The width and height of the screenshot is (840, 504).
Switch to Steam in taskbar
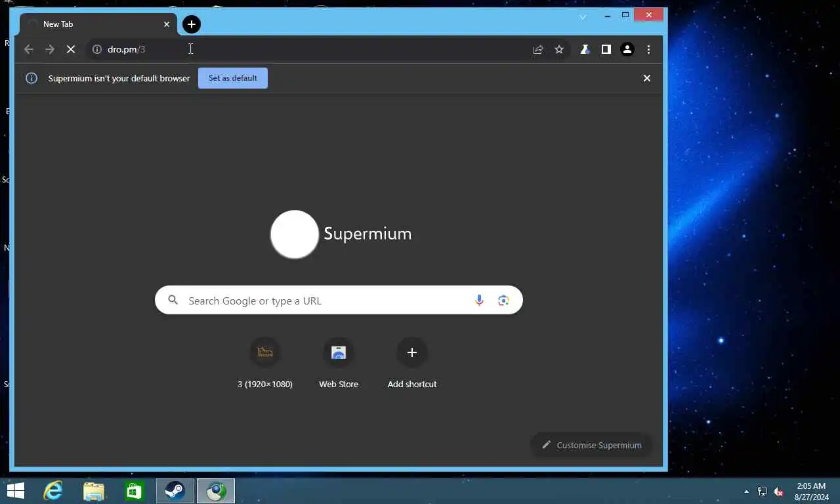(x=175, y=491)
